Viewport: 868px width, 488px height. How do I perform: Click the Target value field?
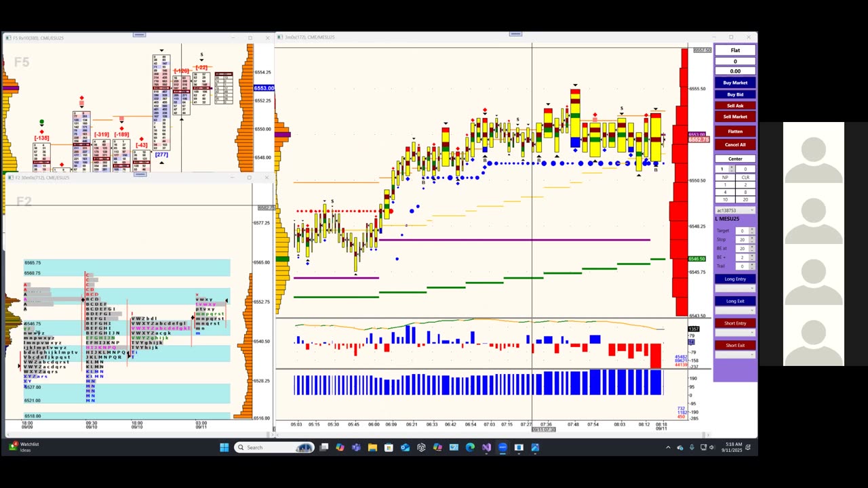point(742,231)
